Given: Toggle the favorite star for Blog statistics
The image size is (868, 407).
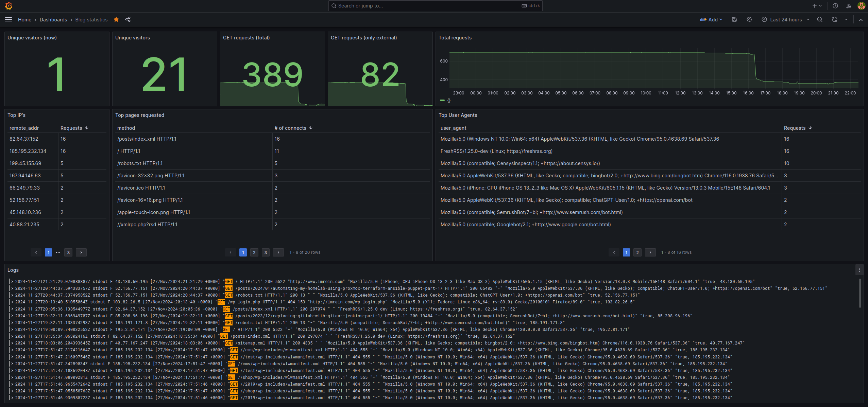Looking at the screenshot, I should [x=116, y=20].
